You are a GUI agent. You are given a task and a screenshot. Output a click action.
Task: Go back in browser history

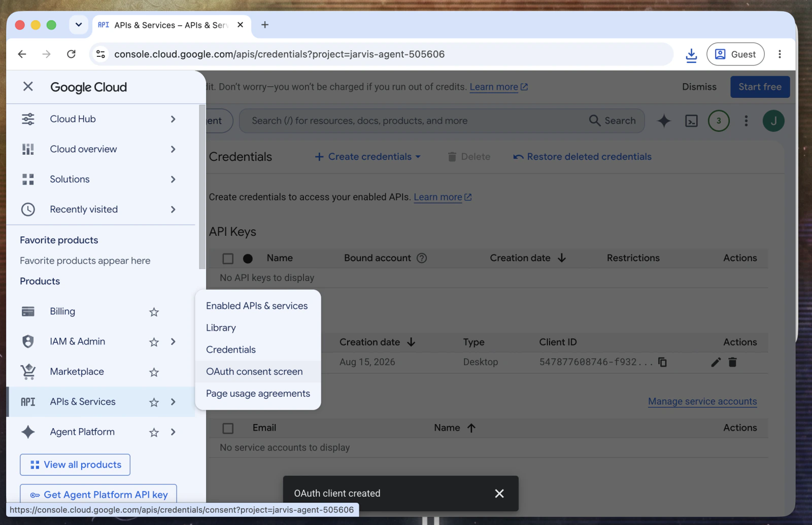coord(22,54)
